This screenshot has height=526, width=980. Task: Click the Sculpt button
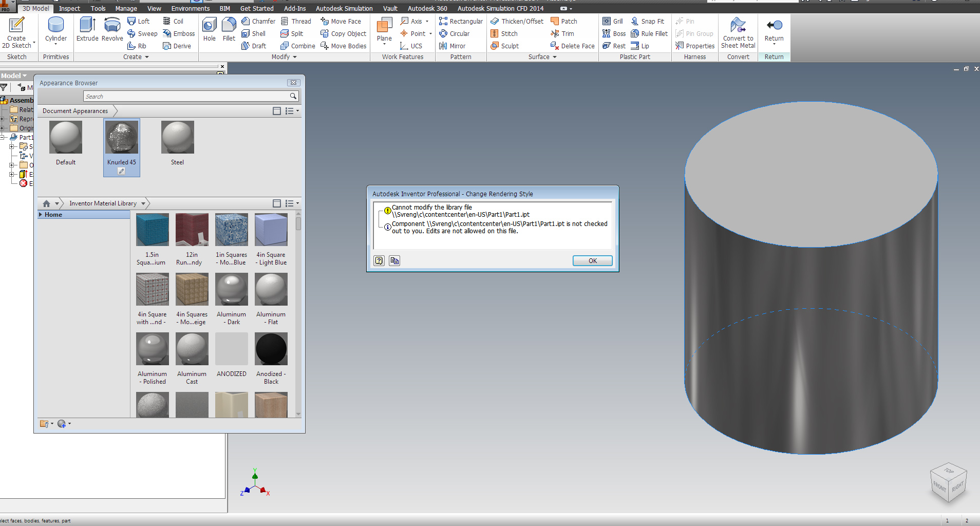[504, 46]
